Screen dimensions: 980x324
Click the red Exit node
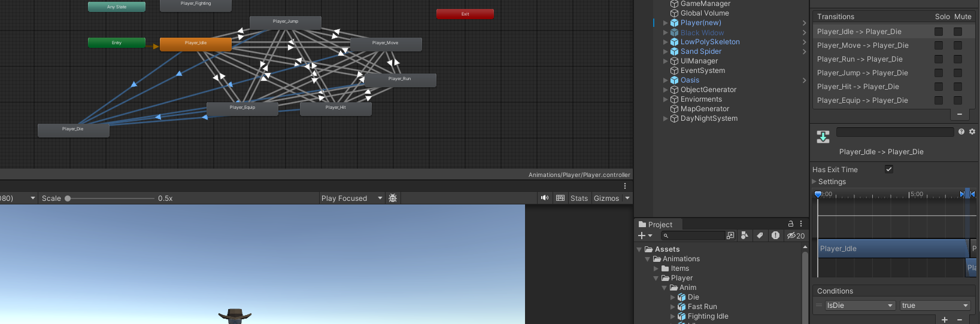coord(465,14)
